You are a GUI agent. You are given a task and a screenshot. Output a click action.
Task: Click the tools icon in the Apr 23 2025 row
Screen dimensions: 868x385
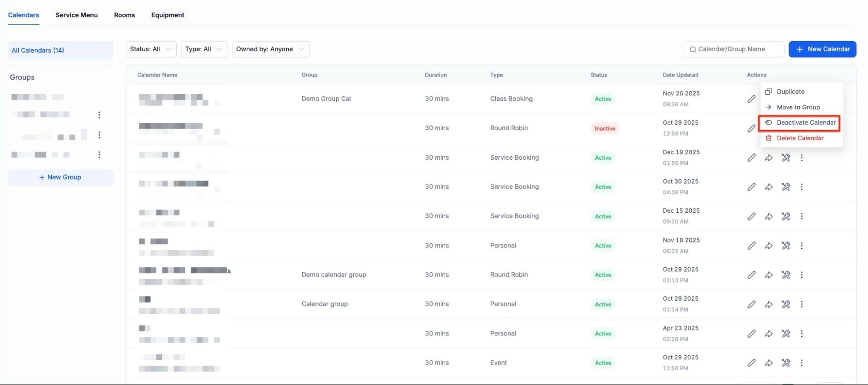pos(785,333)
